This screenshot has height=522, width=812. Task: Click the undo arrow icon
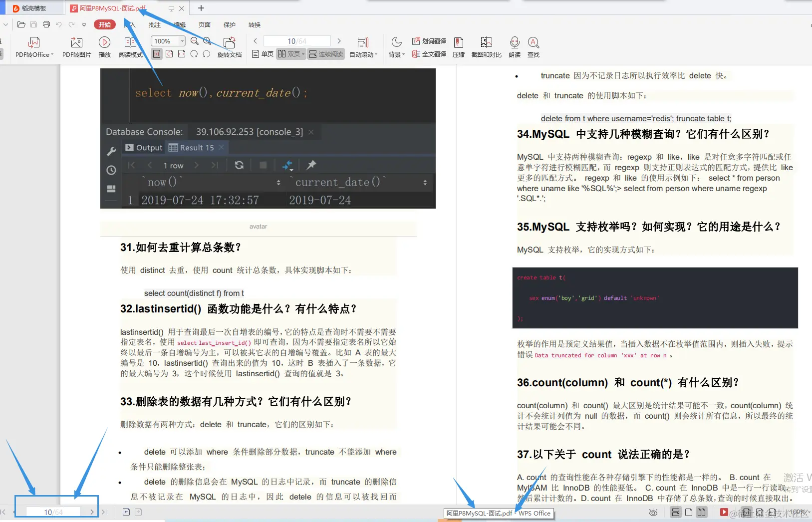59,24
